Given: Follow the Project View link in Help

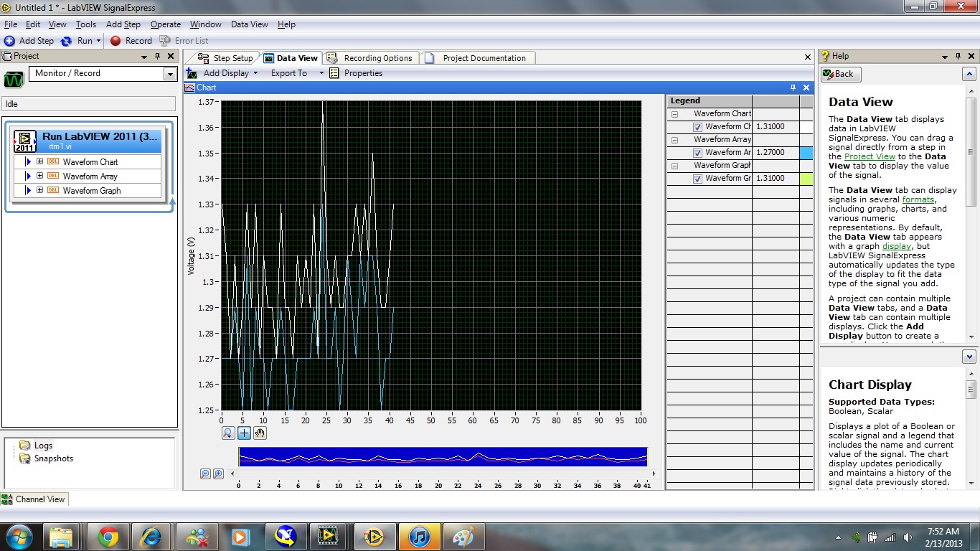Looking at the screenshot, I should pyautogui.click(x=870, y=156).
